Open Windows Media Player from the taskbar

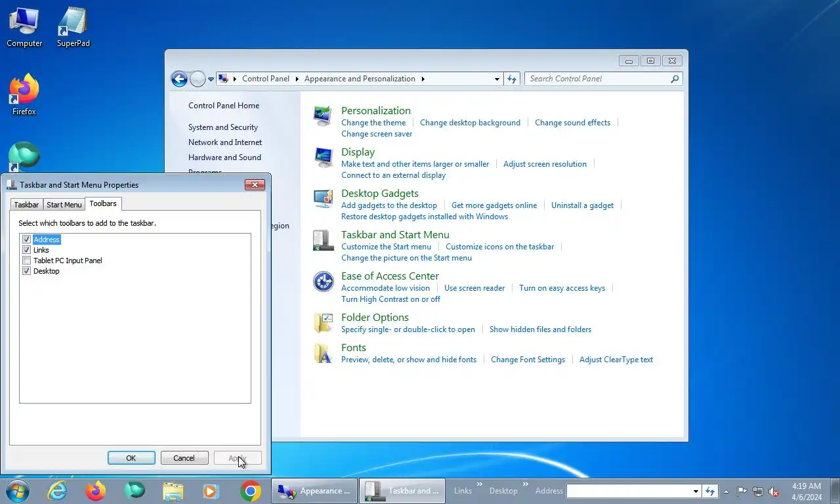(211, 491)
